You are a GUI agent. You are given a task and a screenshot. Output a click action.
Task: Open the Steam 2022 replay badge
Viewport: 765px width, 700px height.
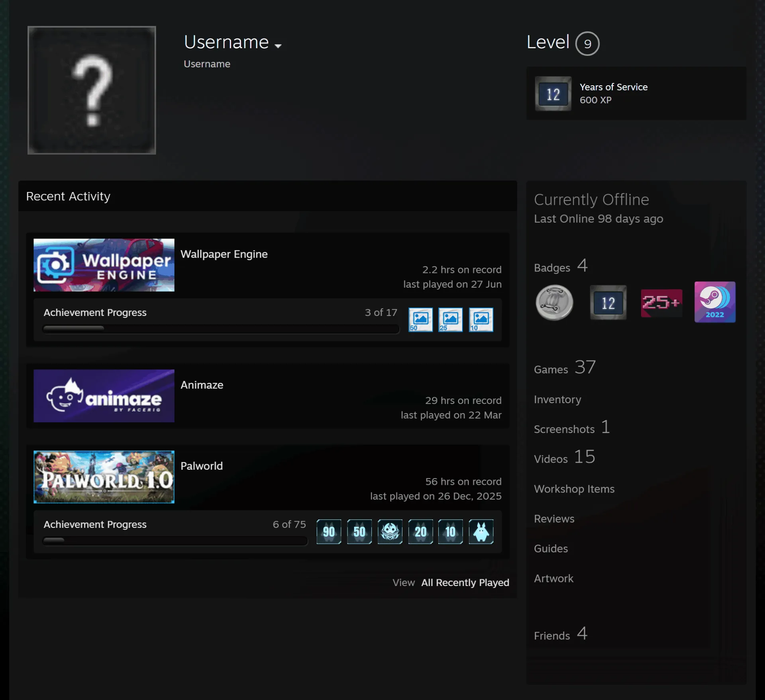click(715, 302)
